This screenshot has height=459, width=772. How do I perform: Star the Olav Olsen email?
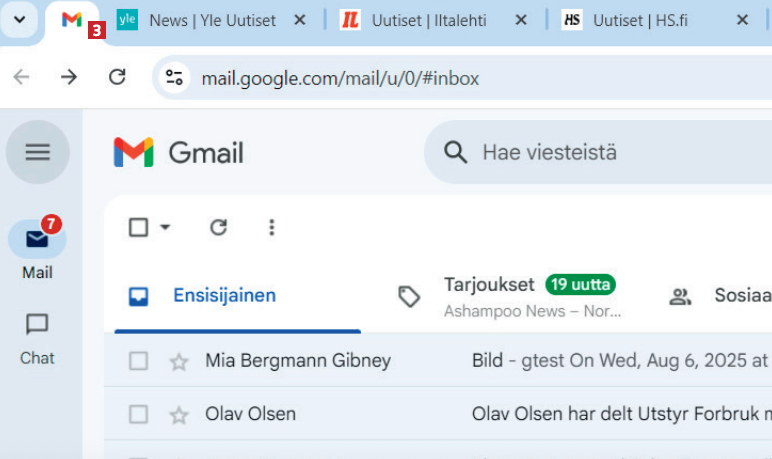coord(179,414)
